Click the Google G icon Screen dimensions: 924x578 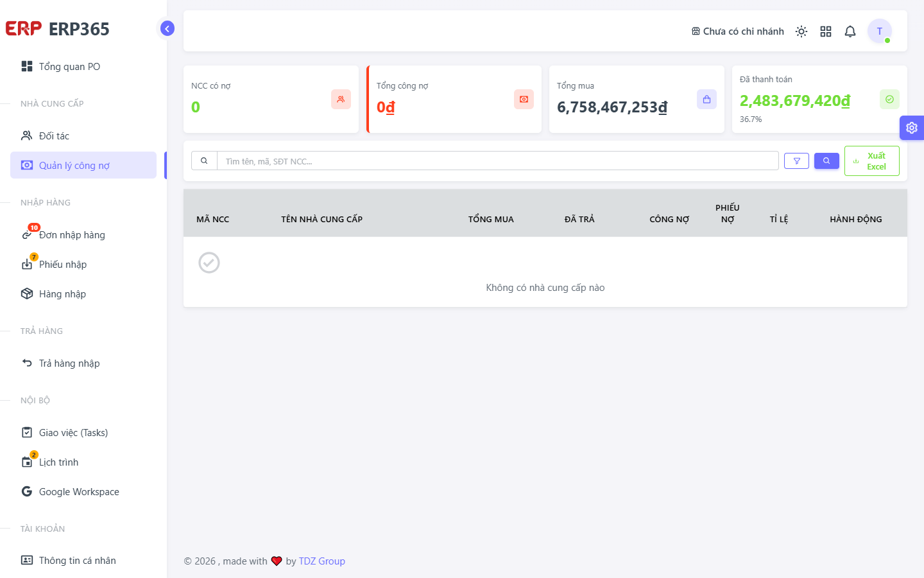(27, 491)
